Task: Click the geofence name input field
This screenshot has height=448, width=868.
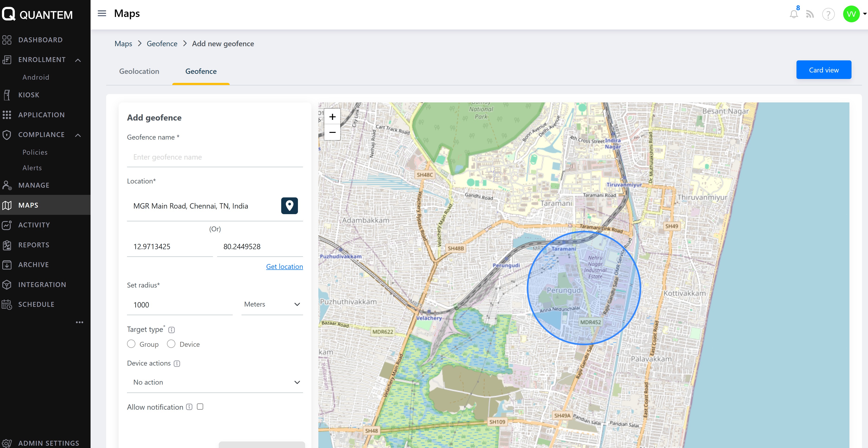Action: [x=215, y=157]
